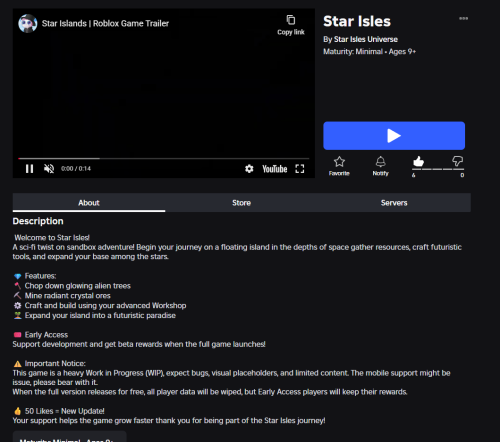This screenshot has width=500, height=442.
Task: Switch to the Servers tab
Action: [x=394, y=203]
